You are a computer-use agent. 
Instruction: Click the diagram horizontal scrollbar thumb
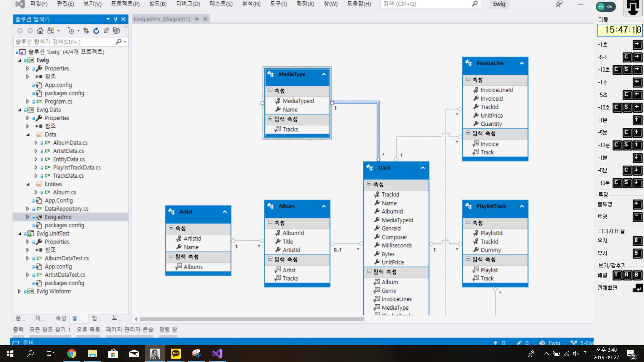point(252,319)
